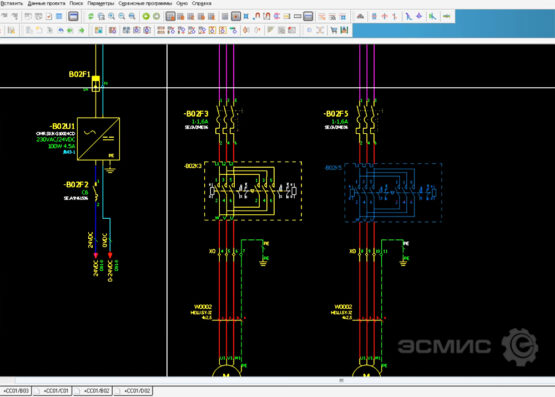Screen dimensions: 555x397
Task: Click the green right-pointing forward arrow icon
Action: 82,30
